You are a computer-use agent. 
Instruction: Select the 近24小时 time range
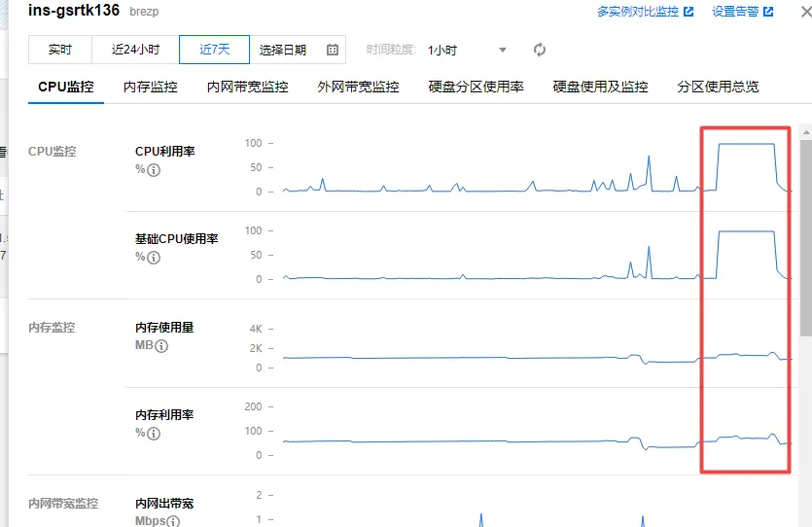pyautogui.click(x=136, y=50)
